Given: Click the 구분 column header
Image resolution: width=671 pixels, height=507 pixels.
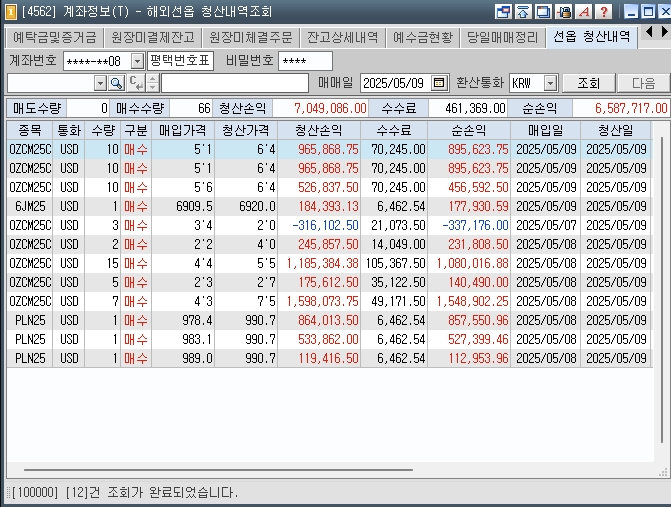Looking at the screenshot, I should pyautogui.click(x=136, y=130).
